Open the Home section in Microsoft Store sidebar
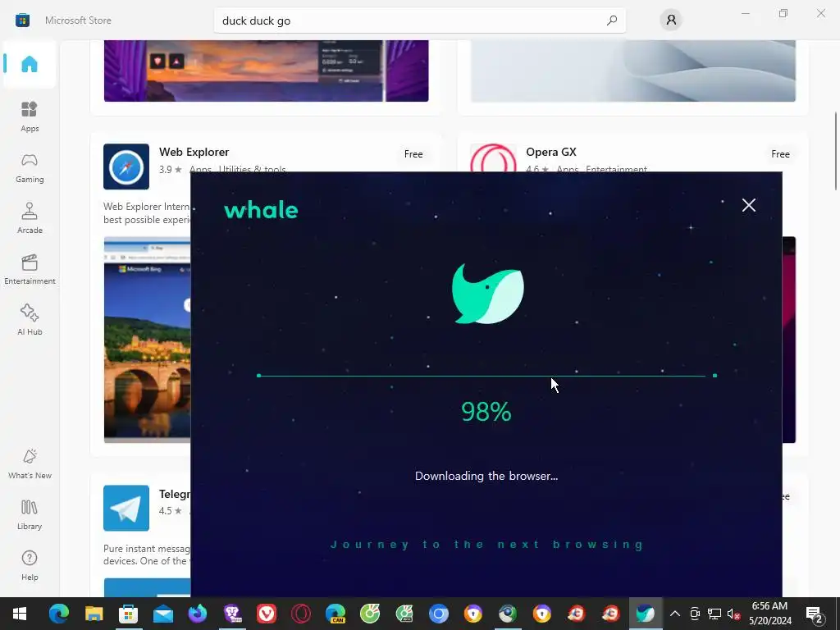The image size is (840, 630). [30, 64]
